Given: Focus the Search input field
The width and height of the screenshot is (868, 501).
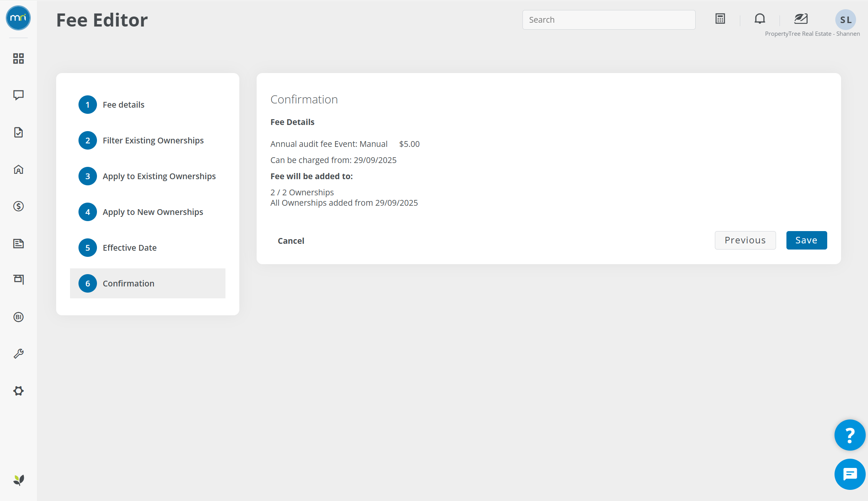Looking at the screenshot, I should point(609,20).
